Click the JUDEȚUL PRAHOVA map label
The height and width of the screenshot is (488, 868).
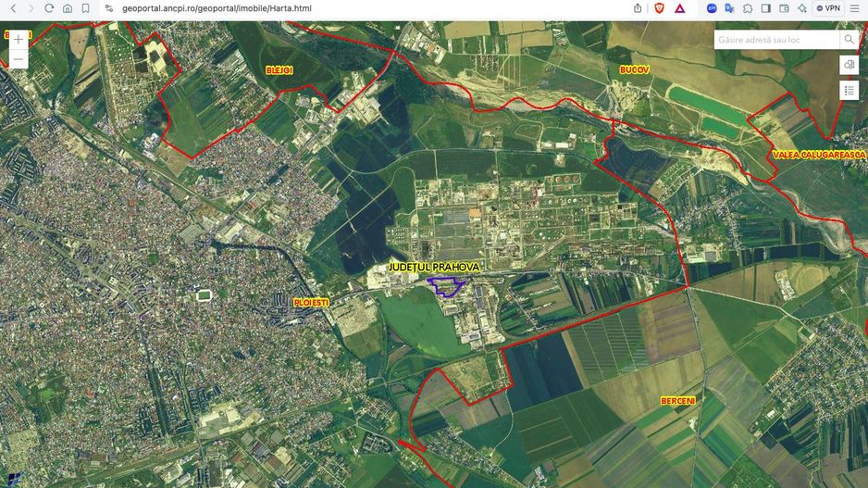433,267
